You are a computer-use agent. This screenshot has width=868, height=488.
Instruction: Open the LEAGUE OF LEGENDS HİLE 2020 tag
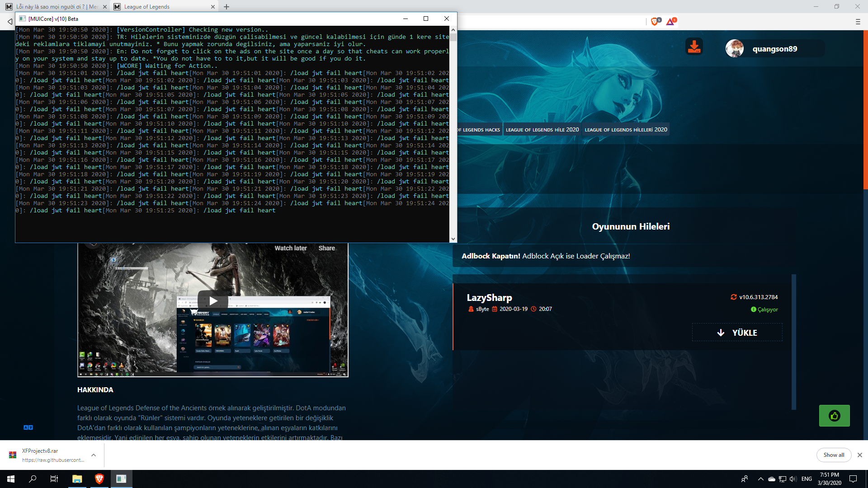(542, 130)
